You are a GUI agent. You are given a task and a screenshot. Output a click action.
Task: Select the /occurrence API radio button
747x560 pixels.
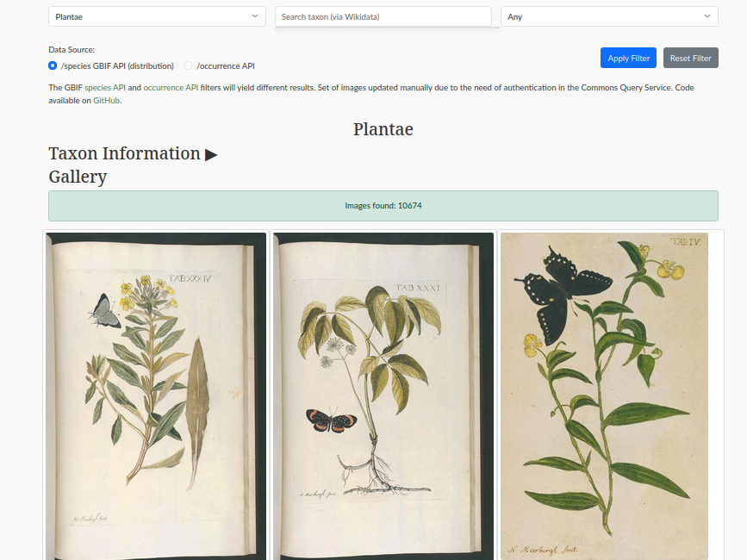[189, 65]
